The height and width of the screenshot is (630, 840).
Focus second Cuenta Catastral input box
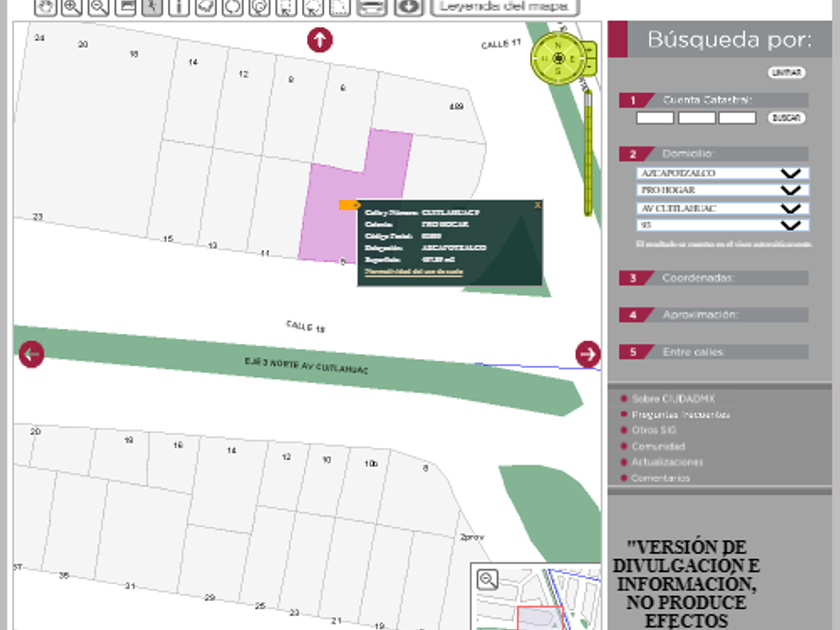[696, 118]
